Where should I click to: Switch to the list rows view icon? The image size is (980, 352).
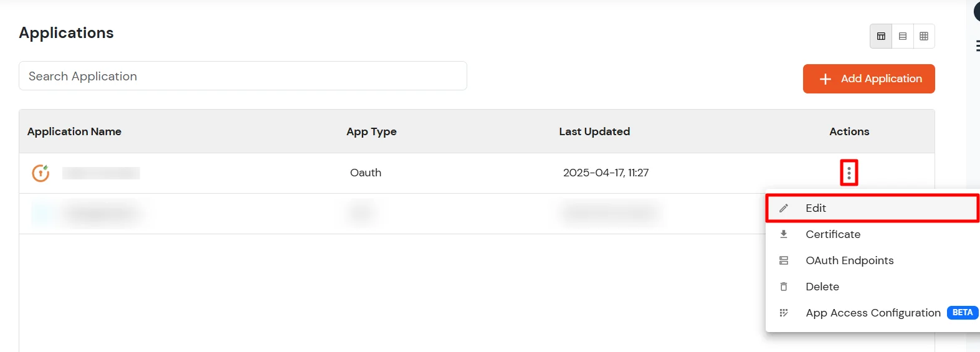point(902,36)
